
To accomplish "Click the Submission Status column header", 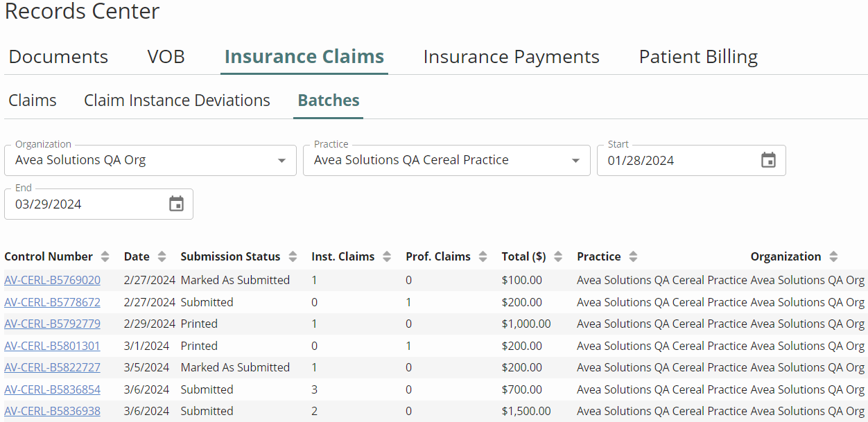I will 231,256.
